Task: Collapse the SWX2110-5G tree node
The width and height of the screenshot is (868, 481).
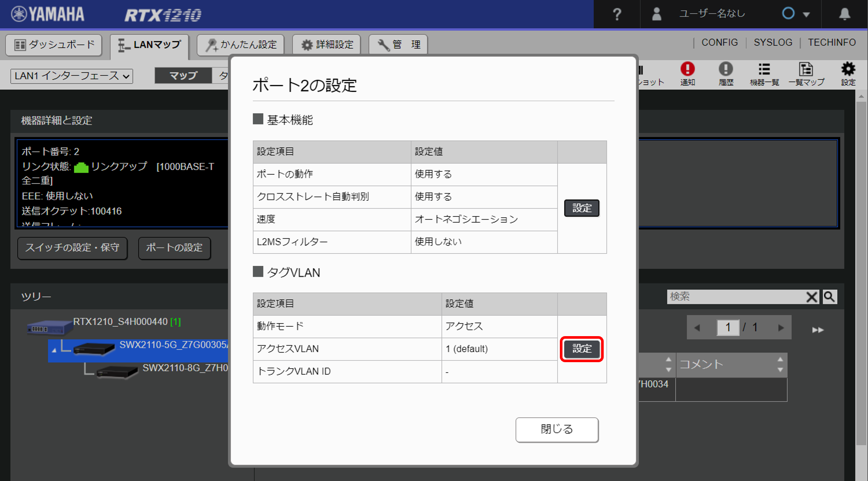Action: tap(54, 350)
